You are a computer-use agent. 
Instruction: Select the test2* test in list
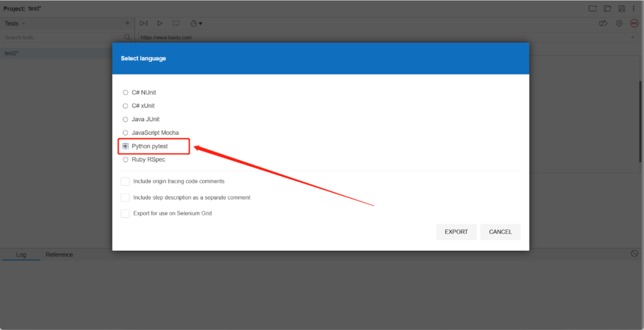click(56, 53)
